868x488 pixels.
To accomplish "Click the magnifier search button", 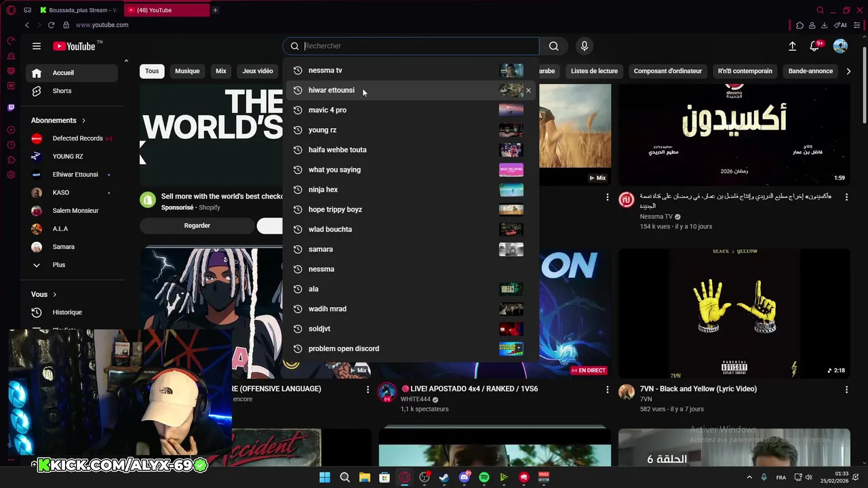I will [x=554, y=46].
